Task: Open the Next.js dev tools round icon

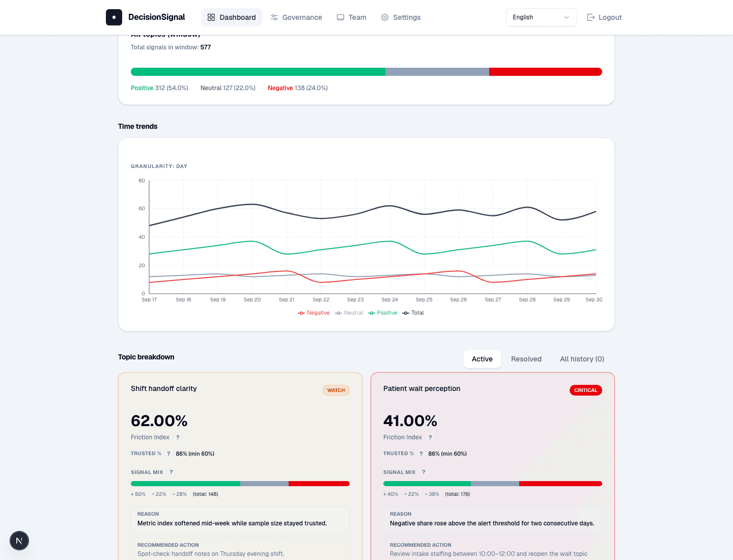Action: [19, 541]
